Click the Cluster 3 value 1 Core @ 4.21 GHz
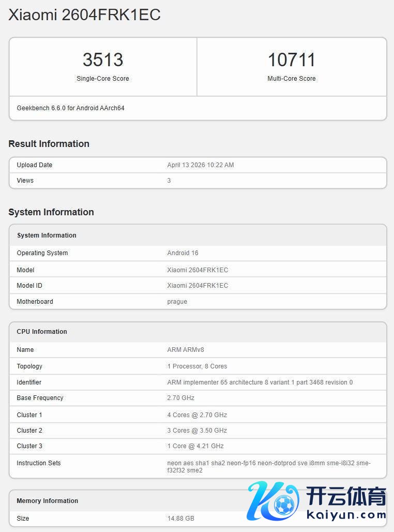Viewport: 394px width, 532px height. 195,446
